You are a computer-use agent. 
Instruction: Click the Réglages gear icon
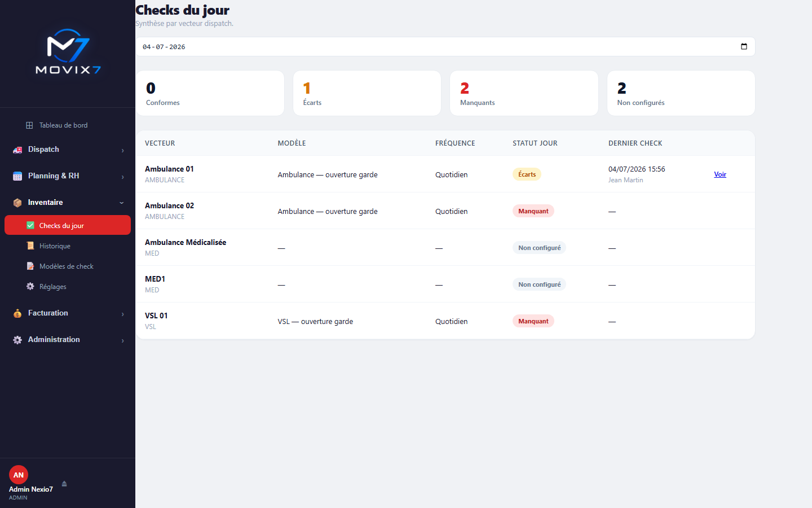(30, 286)
